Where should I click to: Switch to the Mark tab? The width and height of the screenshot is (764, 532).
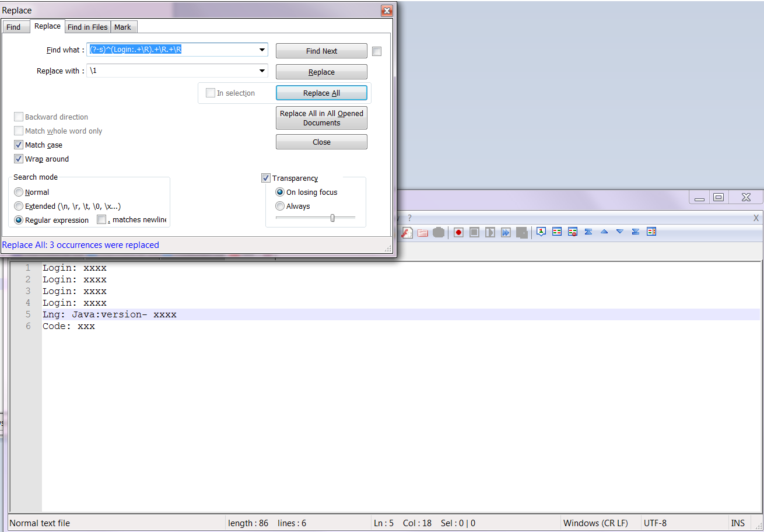122,27
